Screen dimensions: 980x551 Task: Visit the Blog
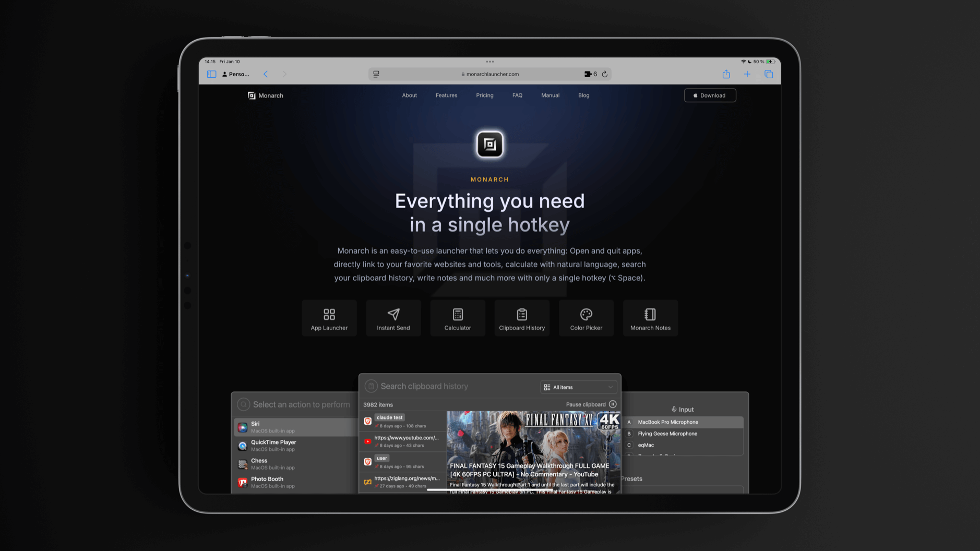click(x=583, y=95)
